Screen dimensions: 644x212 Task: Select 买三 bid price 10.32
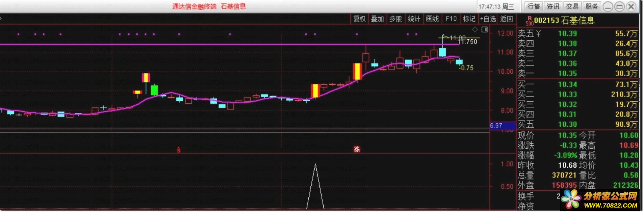pyautogui.click(x=567, y=104)
